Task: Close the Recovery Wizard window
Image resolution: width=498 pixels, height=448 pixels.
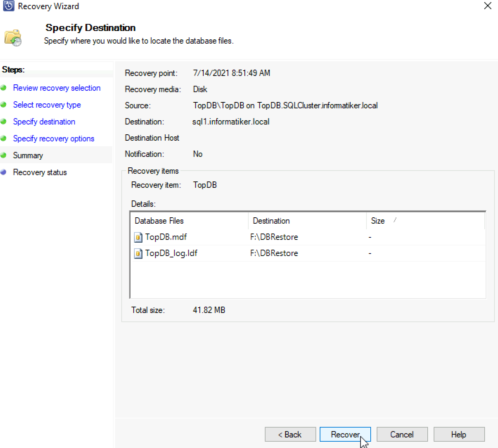Action: (487, 6)
